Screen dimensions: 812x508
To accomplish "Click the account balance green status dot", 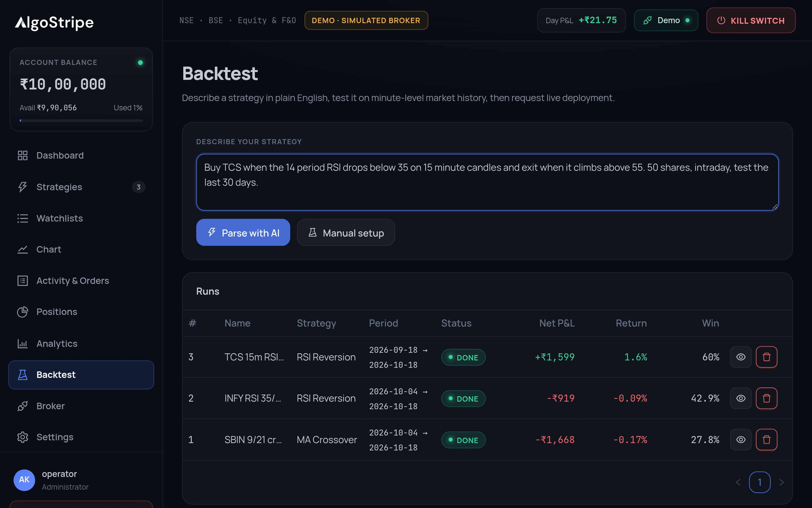I will coord(140,62).
